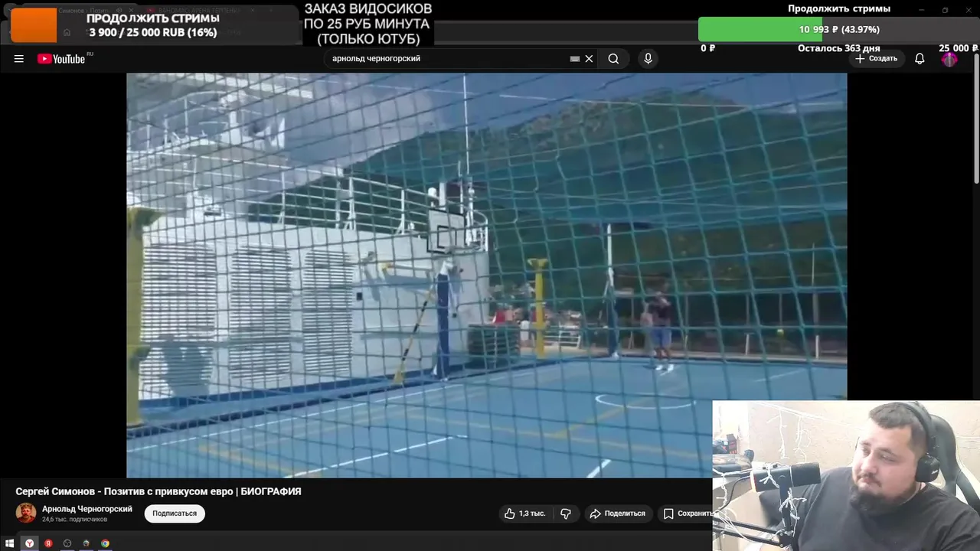Like the video (1,3 тыс.)
980x551 pixels.
pyautogui.click(x=524, y=514)
